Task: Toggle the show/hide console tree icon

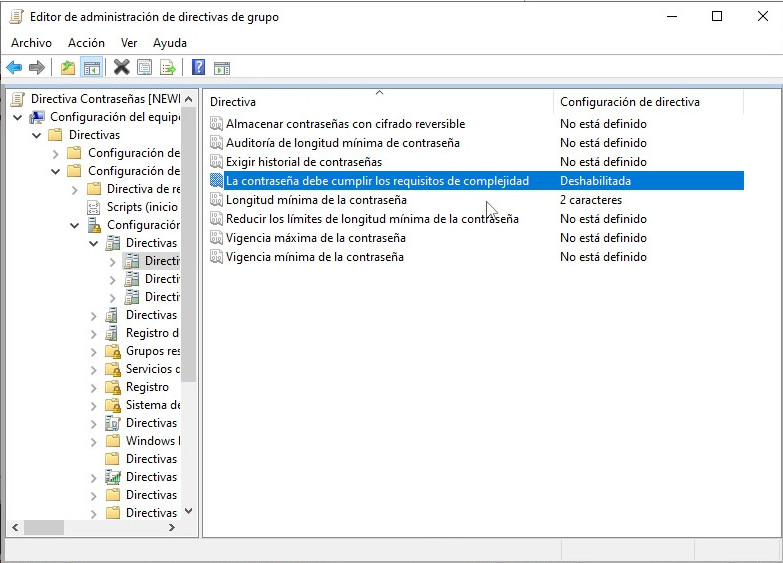Action: pyautogui.click(x=92, y=68)
